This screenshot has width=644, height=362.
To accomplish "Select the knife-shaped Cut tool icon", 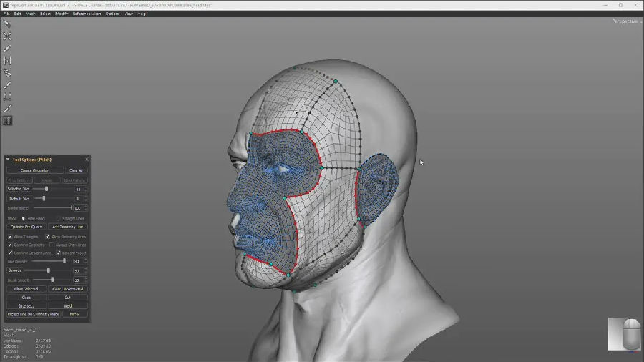I will pos(8,109).
